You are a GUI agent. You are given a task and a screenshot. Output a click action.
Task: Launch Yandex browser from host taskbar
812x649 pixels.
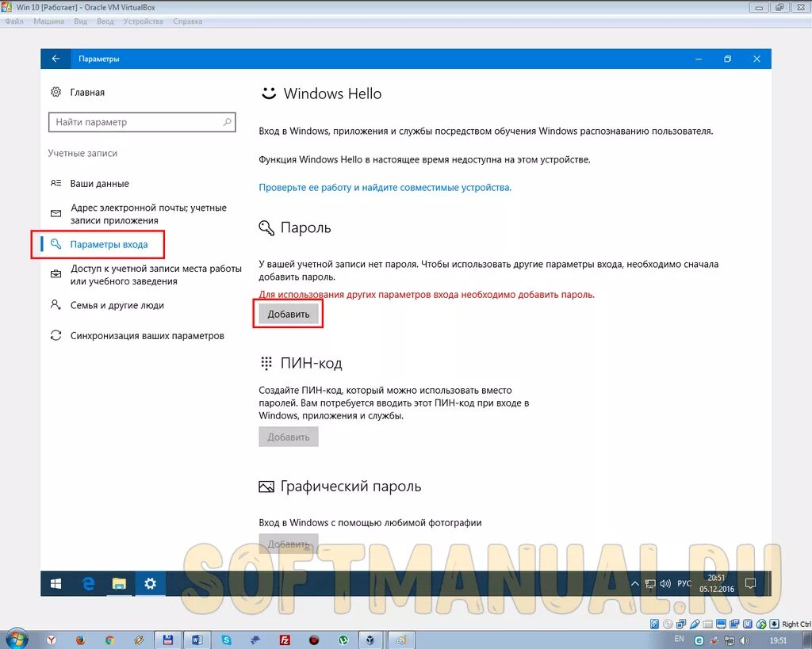(52, 640)
